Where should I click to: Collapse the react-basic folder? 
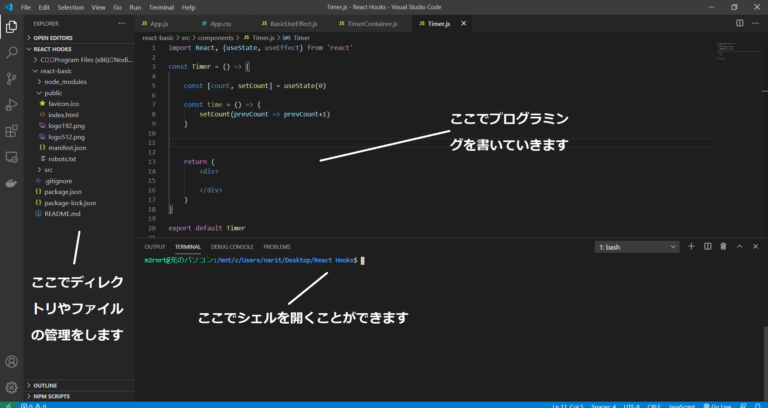tap(79, 71)
